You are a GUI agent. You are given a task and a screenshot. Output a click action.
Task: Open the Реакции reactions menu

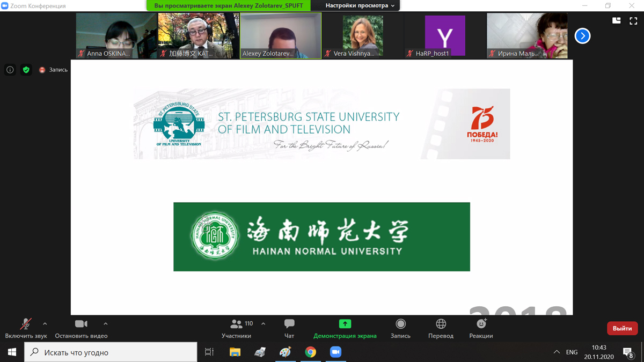click(481, 328)
